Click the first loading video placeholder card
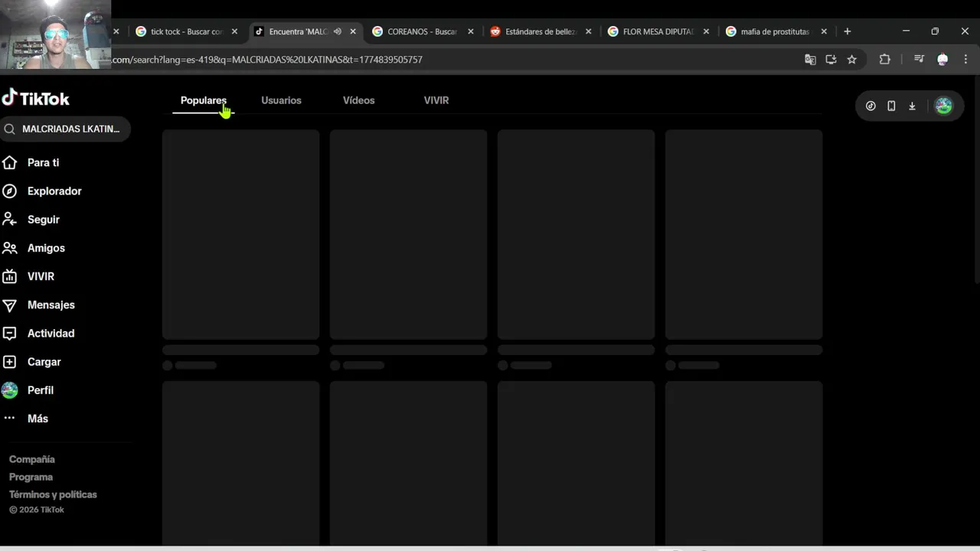Screen dimensions: 980x551 (240, 234)
